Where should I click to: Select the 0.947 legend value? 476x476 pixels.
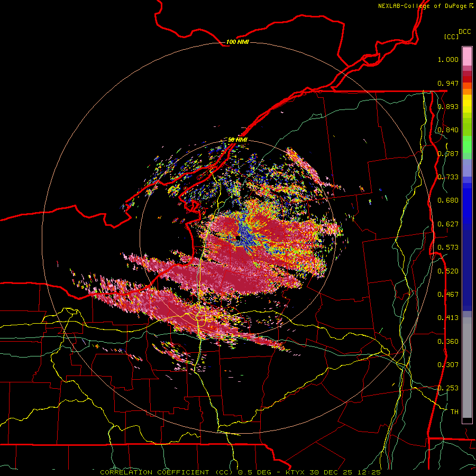448,83
